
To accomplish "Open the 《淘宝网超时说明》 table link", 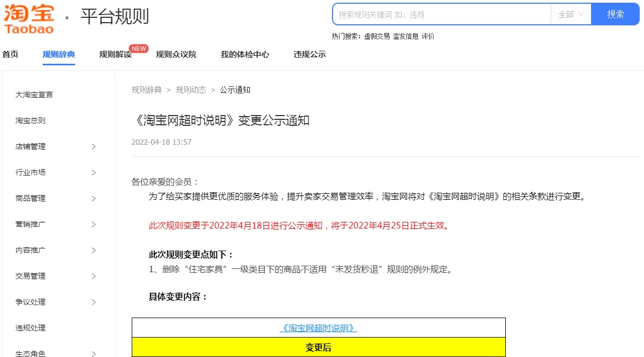I will point(318,328).
